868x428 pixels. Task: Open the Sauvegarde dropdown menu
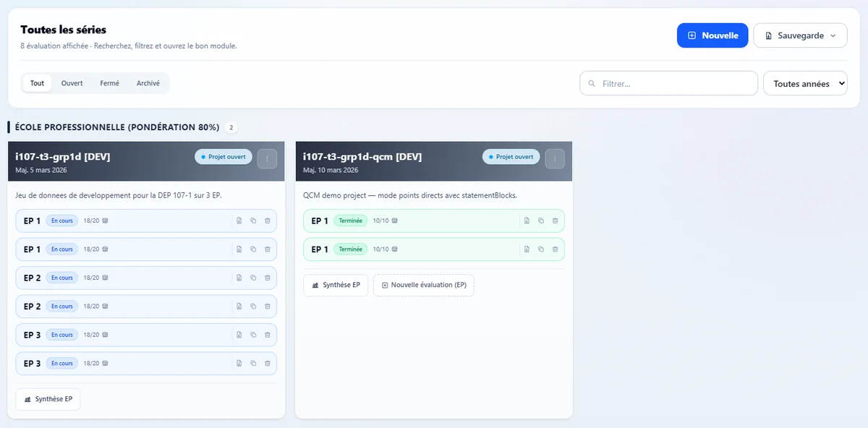point(800,35)
